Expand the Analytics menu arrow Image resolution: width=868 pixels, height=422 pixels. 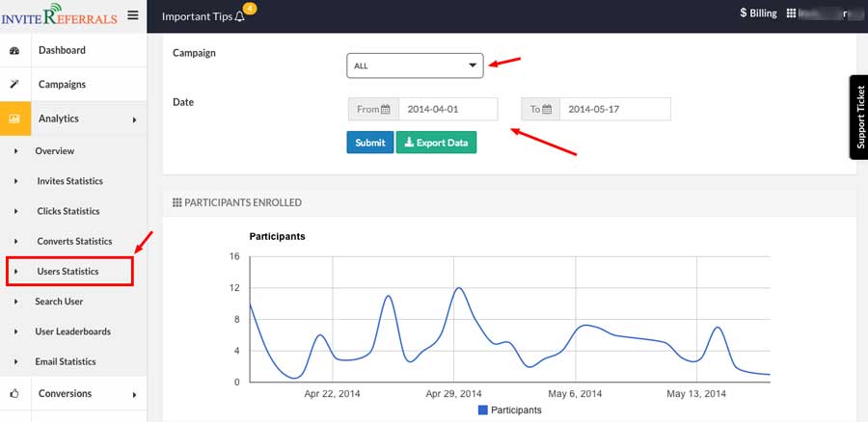pos(134,119)
